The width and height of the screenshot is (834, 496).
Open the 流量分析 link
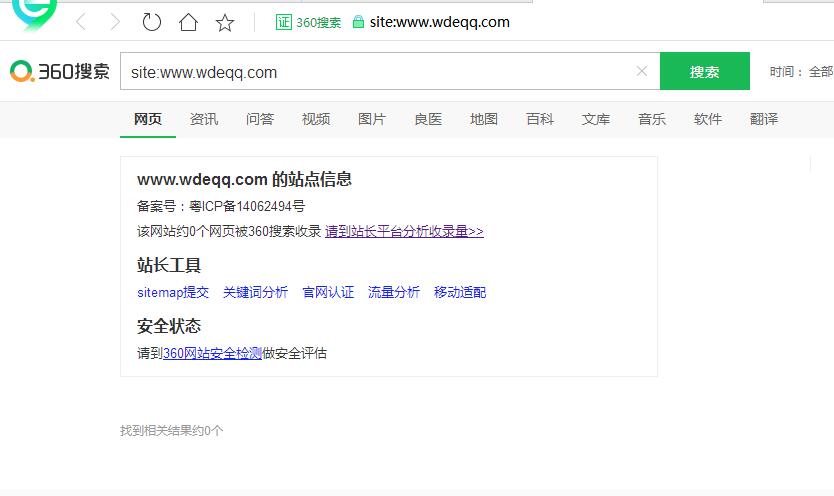[x=394, y=292]
